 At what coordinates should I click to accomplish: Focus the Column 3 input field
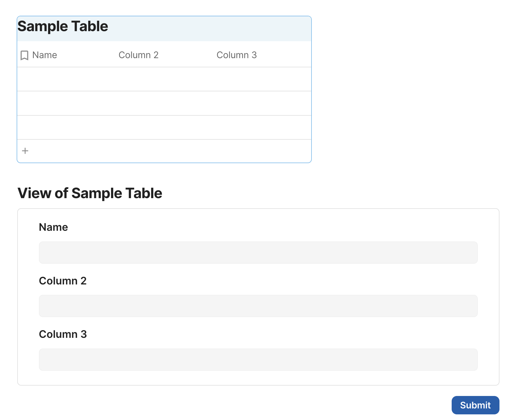pos(258,359)
